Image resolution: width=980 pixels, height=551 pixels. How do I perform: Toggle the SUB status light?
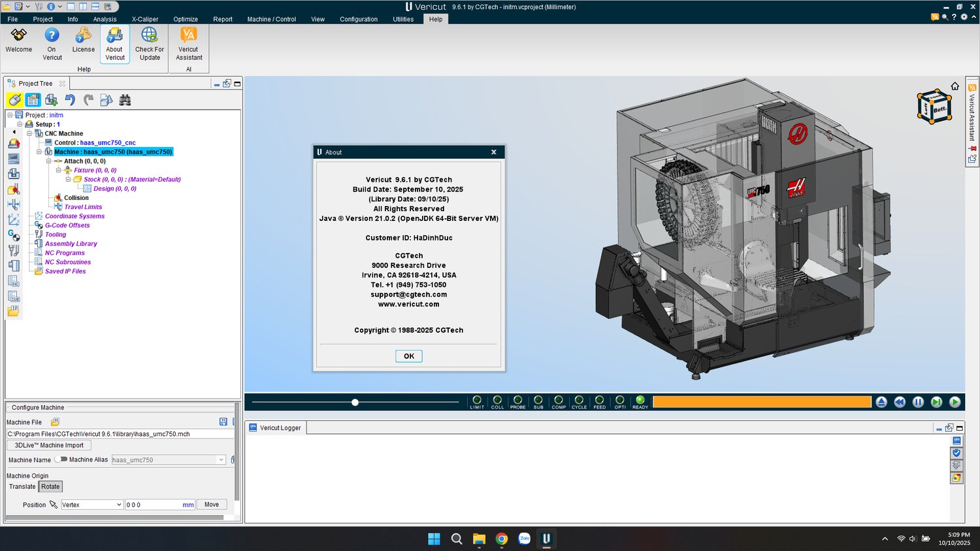[538, 400]
